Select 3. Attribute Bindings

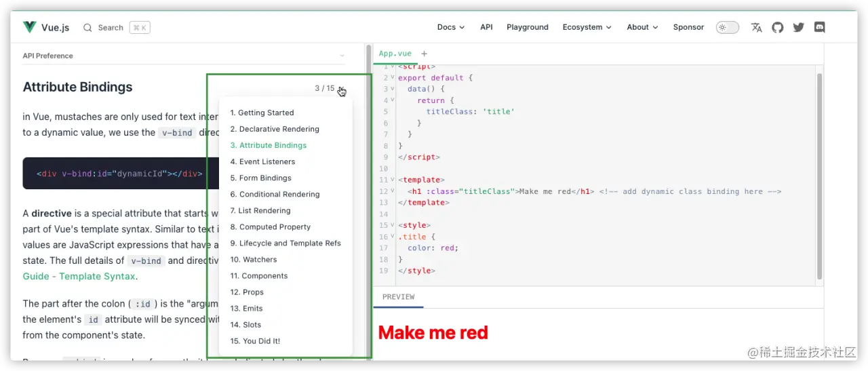pos(269,145)
